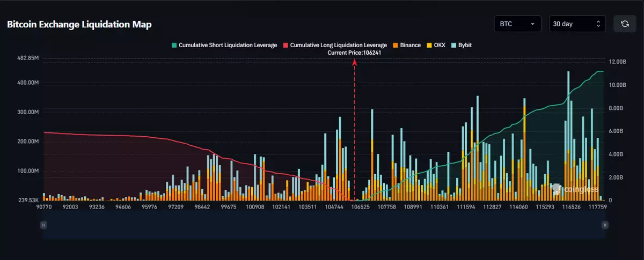Click the Current Price:106241 label
The width and height of the screenshot is (644, 260).
pos(354,53)
